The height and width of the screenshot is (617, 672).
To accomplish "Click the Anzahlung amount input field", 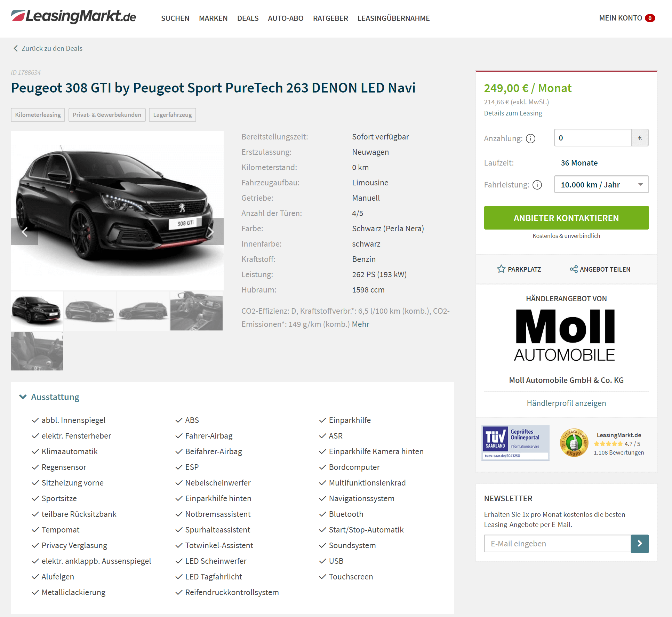I will click(593, 138).
